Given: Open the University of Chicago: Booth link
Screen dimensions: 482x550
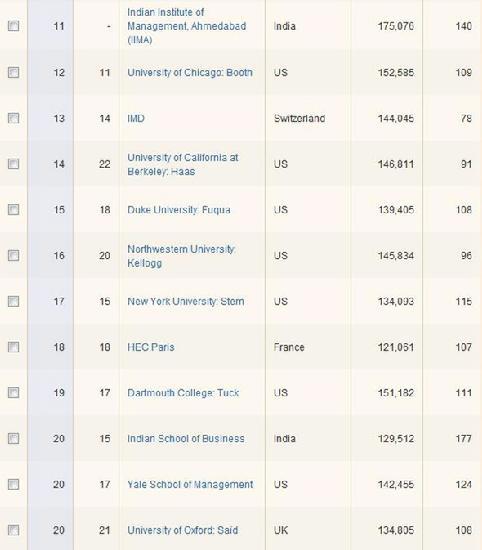Looking at the screenshot, I should (190, 73).
